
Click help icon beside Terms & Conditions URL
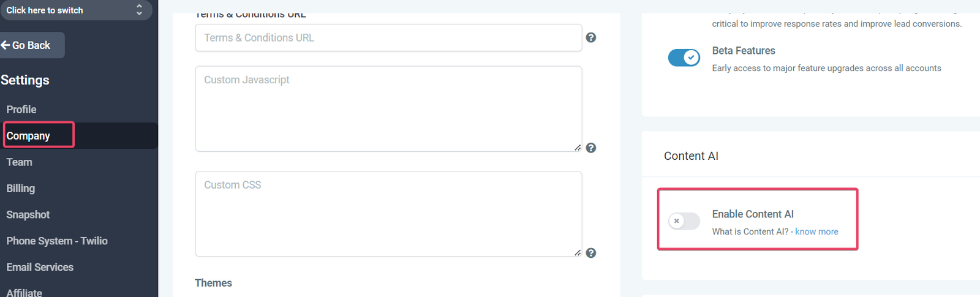[590, 37]
